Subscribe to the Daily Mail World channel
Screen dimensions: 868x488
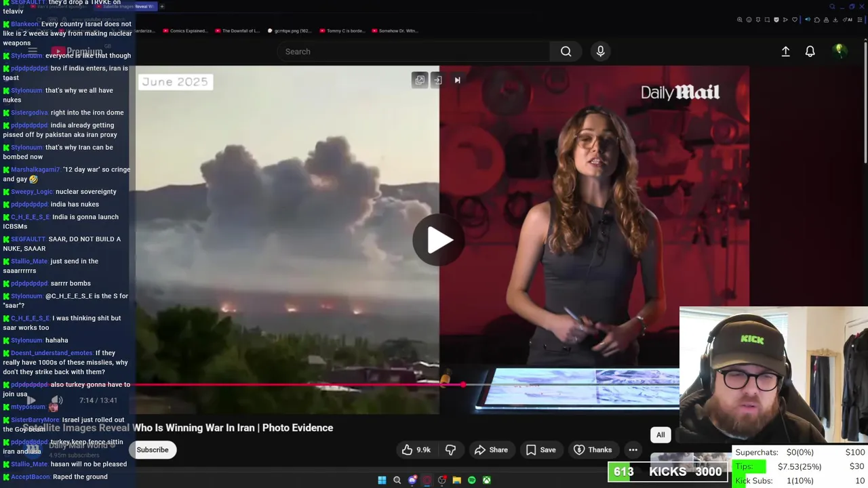[x=153, y=449]
